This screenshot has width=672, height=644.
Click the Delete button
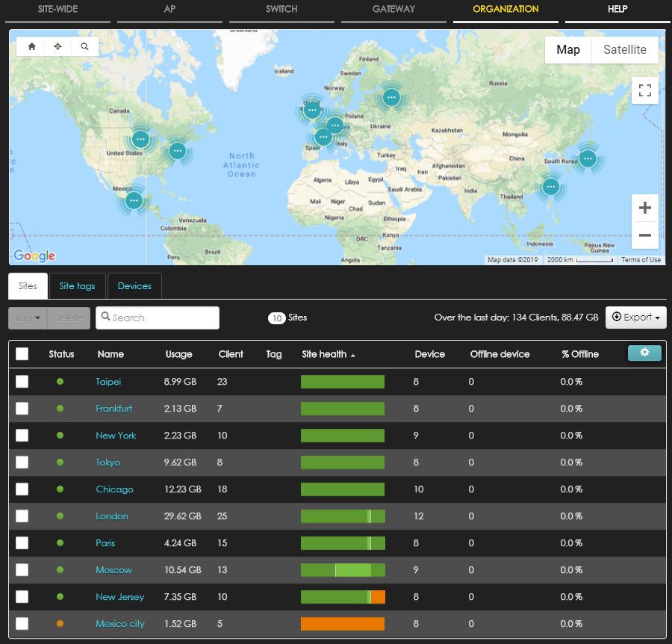coord(69,318)
